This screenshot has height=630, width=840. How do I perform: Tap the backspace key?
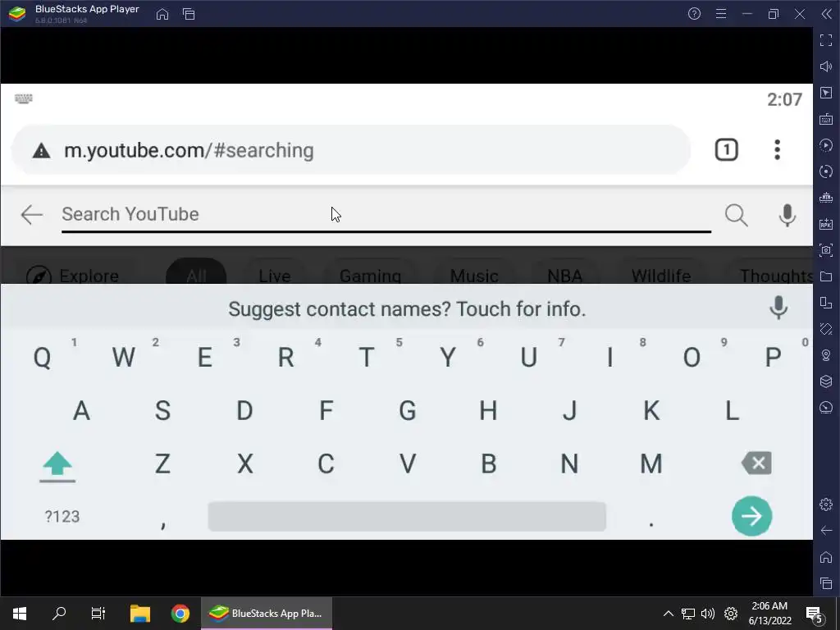coord(756,463)
